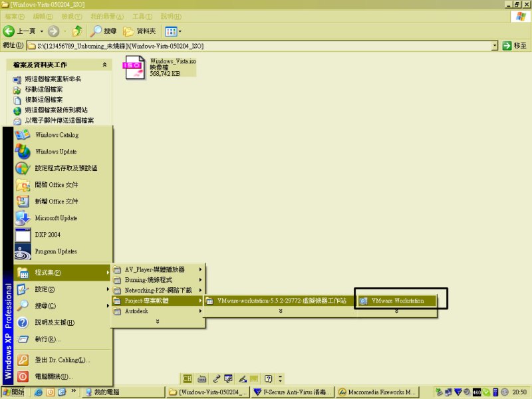Click 新增 Office 文件 in the Start menu

click(x=63, y=201)
